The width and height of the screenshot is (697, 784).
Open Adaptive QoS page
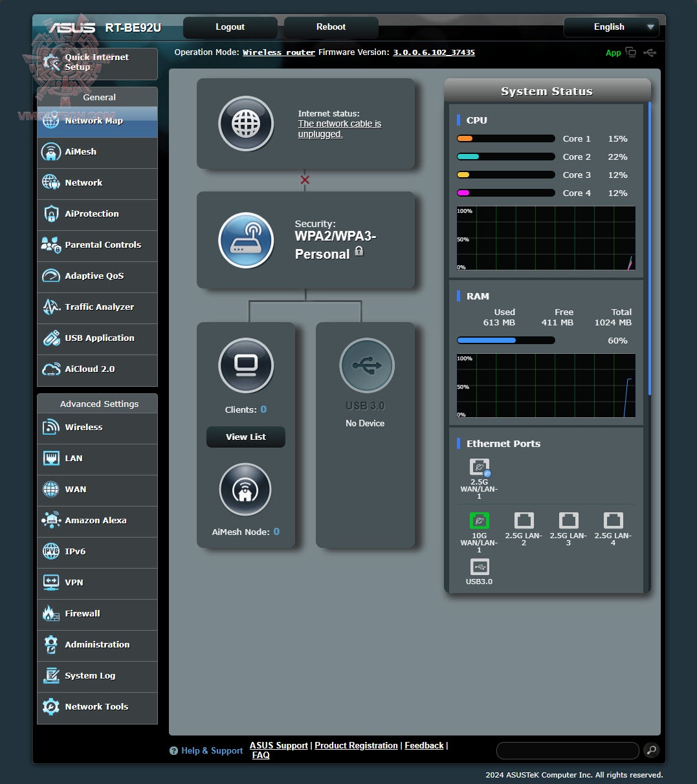(x=97, y=277)
